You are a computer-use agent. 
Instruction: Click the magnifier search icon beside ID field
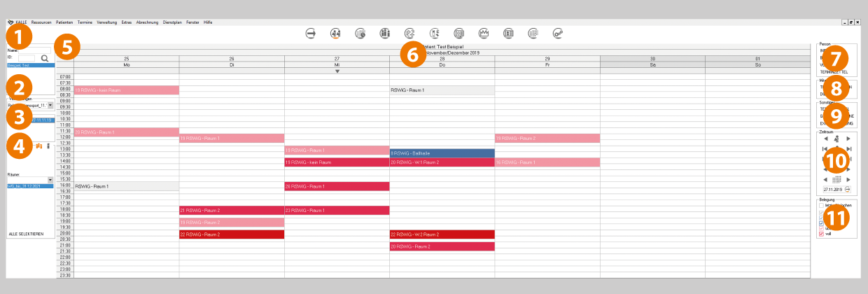pyautogui.click(x=45, y=59)
